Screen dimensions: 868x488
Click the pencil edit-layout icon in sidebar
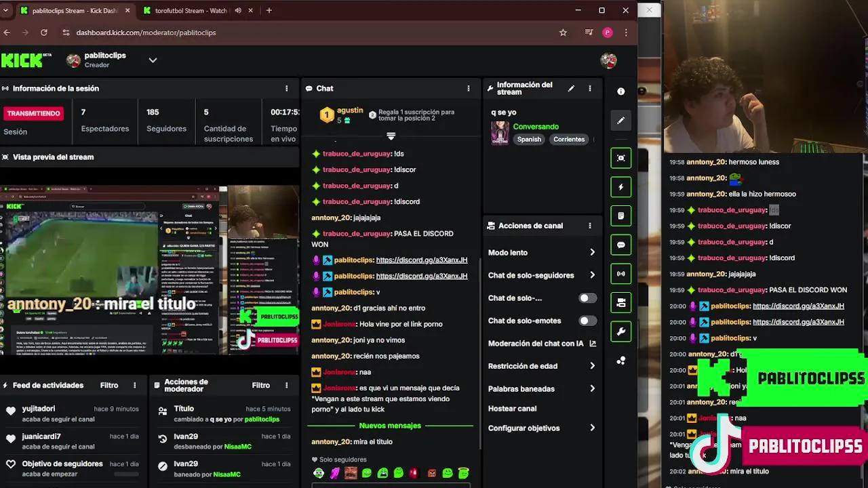click(620, 121)
